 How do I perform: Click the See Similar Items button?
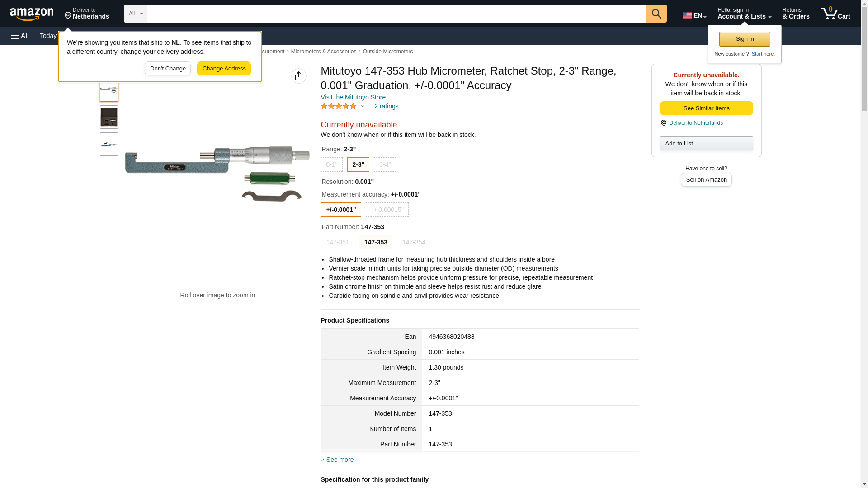(706, 108)
